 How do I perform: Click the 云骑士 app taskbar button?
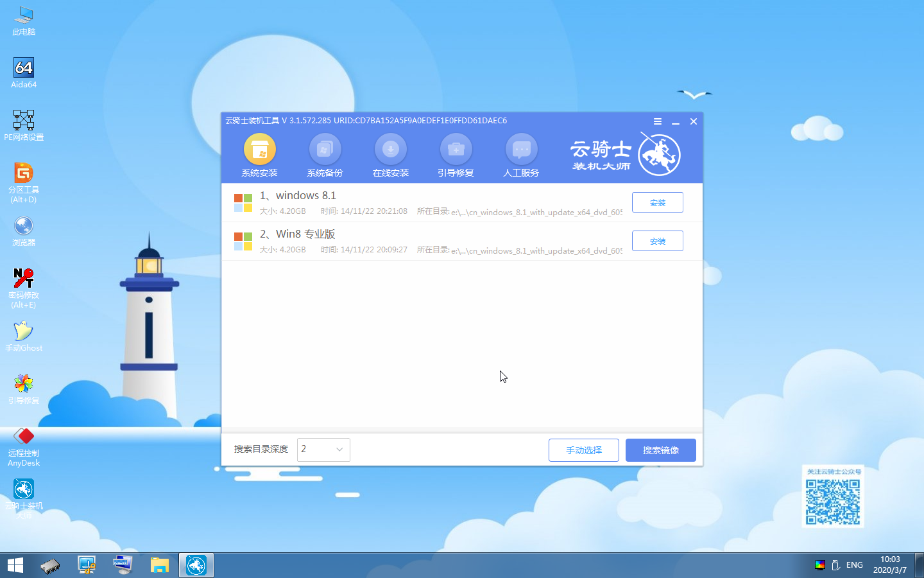coord(196,565)
